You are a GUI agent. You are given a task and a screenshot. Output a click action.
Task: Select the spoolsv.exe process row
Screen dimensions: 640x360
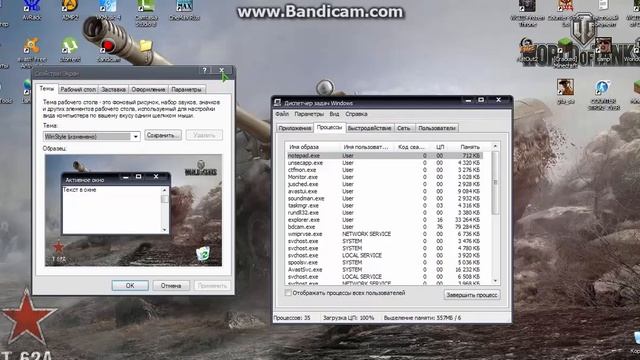coord(384,262)
